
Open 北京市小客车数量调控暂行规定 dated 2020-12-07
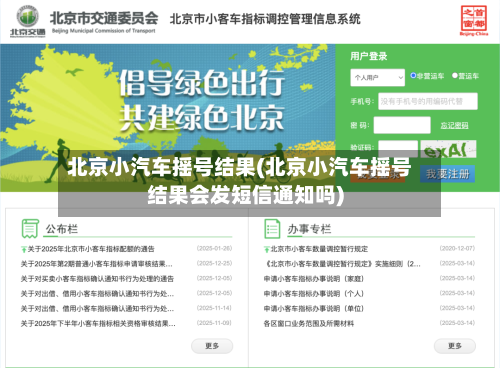(319, 249)
